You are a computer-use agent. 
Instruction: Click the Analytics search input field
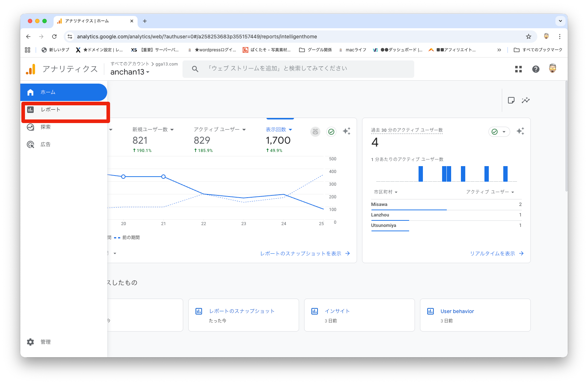[298, 69]
